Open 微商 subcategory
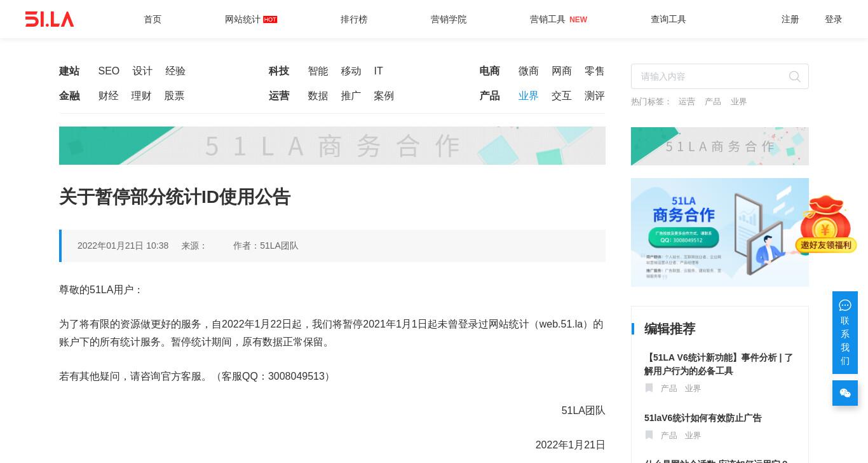Image resolution: width=868 pixels, height=463 pixels. tap(529, 71)
